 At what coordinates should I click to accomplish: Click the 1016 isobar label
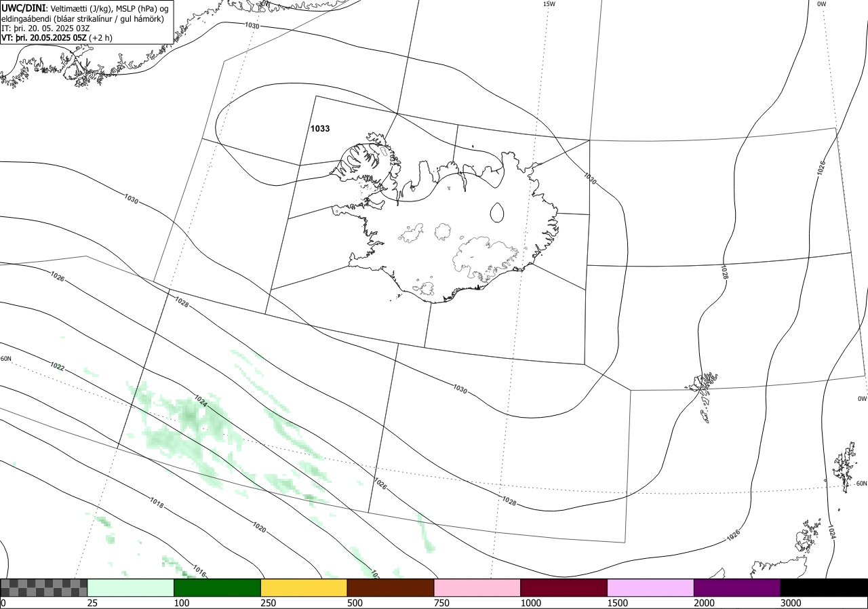click(199, 570)
